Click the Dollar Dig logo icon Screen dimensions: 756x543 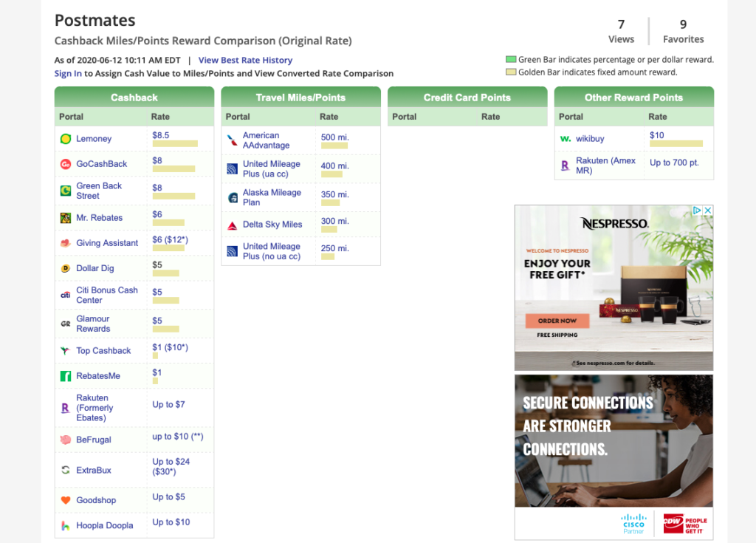tap(66, 268)
